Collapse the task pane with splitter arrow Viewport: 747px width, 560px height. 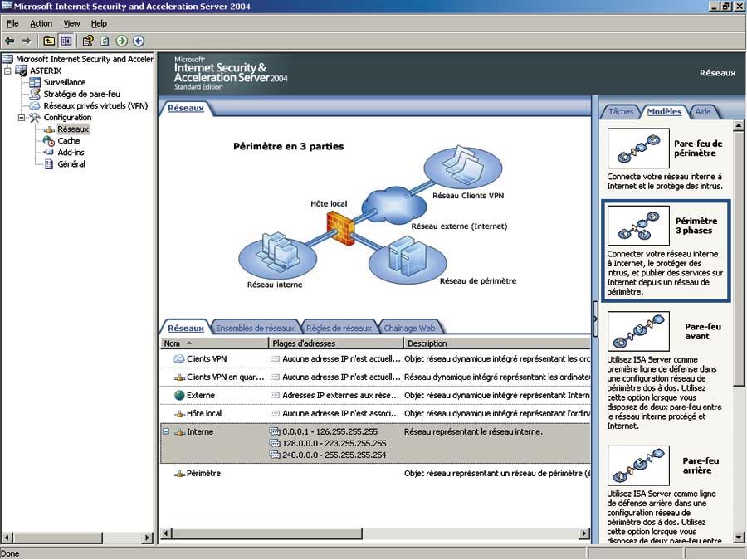595,319
